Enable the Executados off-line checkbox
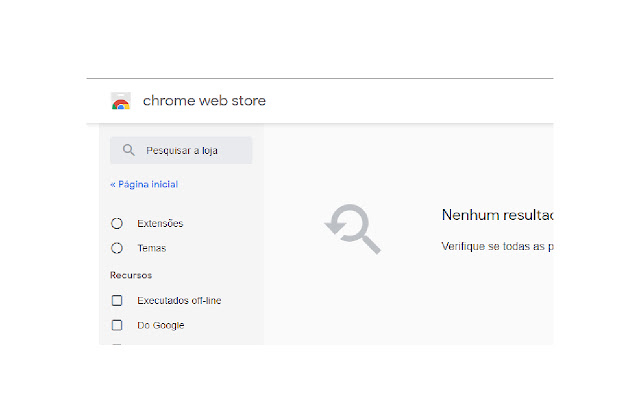This screenshot has height=400, width=640. [x=117, y=300]
